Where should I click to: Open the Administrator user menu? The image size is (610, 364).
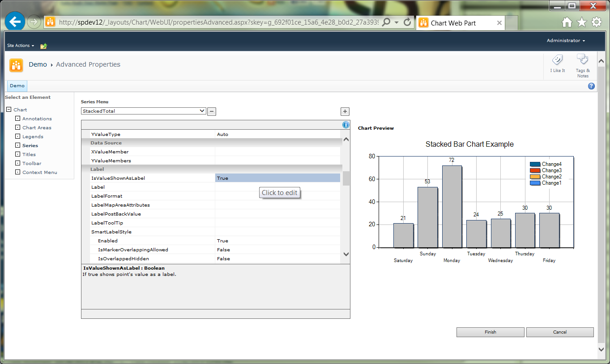point(566,41)
